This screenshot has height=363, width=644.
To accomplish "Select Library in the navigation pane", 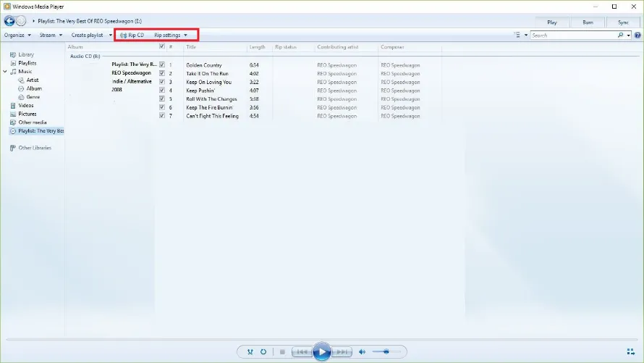I will point(26,54).
